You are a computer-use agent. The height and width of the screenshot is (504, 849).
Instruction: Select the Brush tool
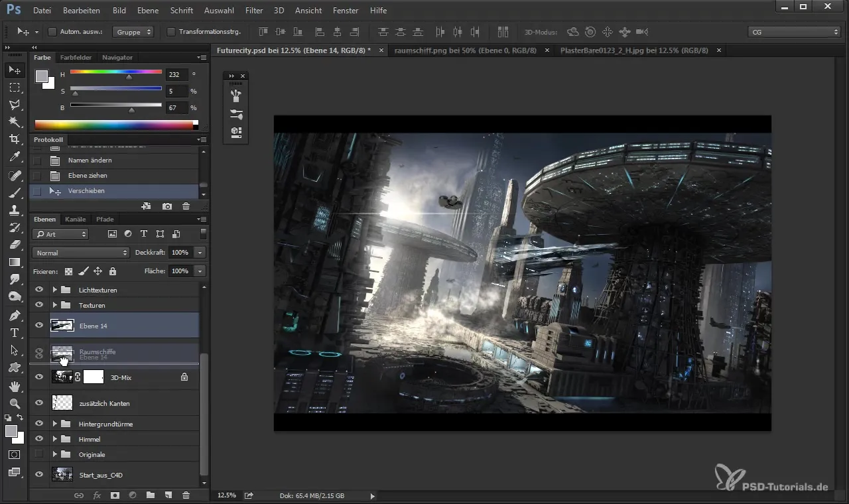click(15, 193)
